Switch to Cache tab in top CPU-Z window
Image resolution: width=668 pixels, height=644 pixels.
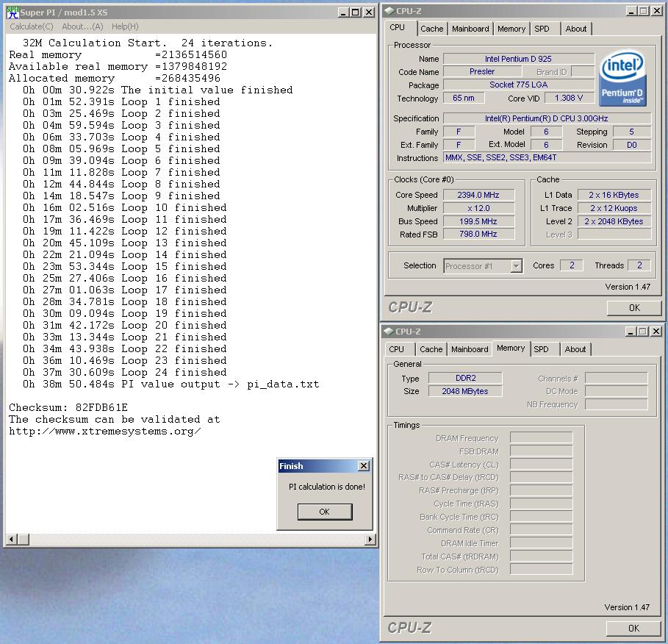click(x=432, y=29)
